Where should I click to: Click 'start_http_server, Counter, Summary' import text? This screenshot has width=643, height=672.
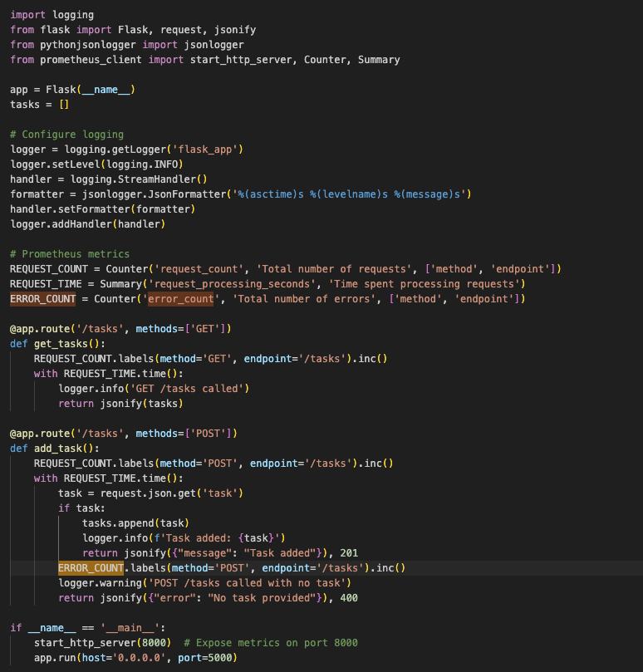(x=295, y=60)
